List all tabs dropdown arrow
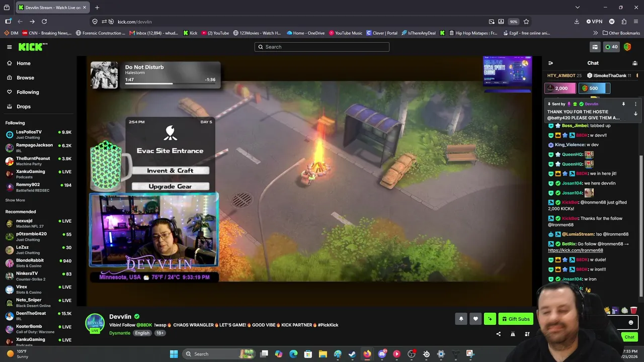Viewport: 644px width, 362px height. [x=578, y=8]
